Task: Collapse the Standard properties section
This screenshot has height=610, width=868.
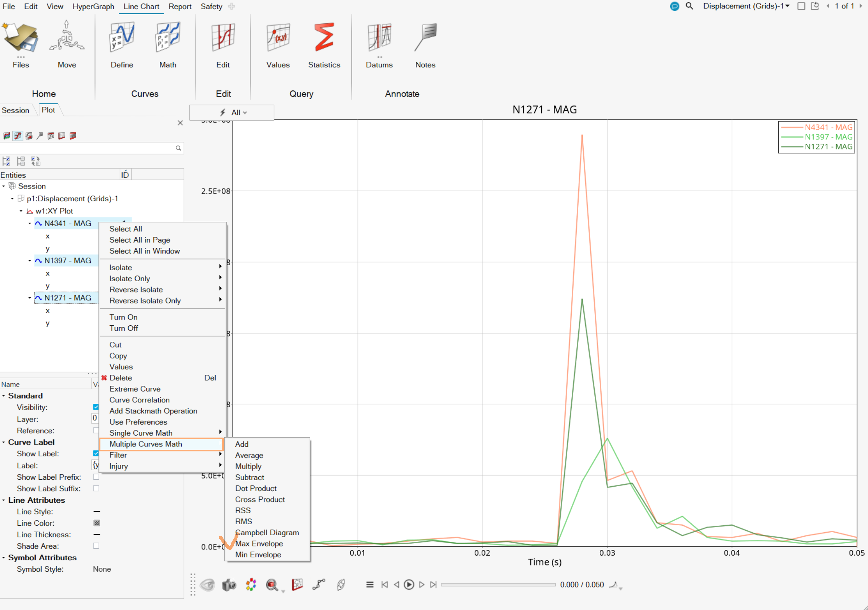Action: tap(3, 396)
